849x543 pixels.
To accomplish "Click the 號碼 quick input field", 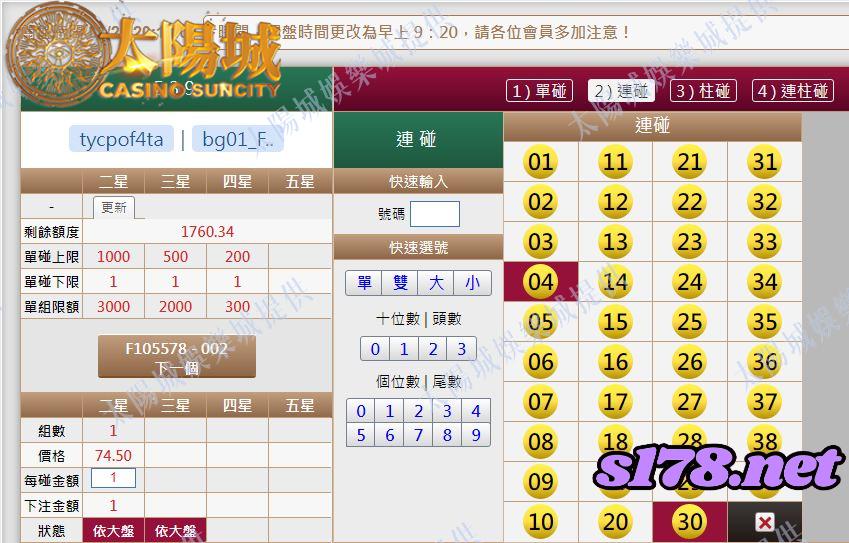I will pos(435,214).
